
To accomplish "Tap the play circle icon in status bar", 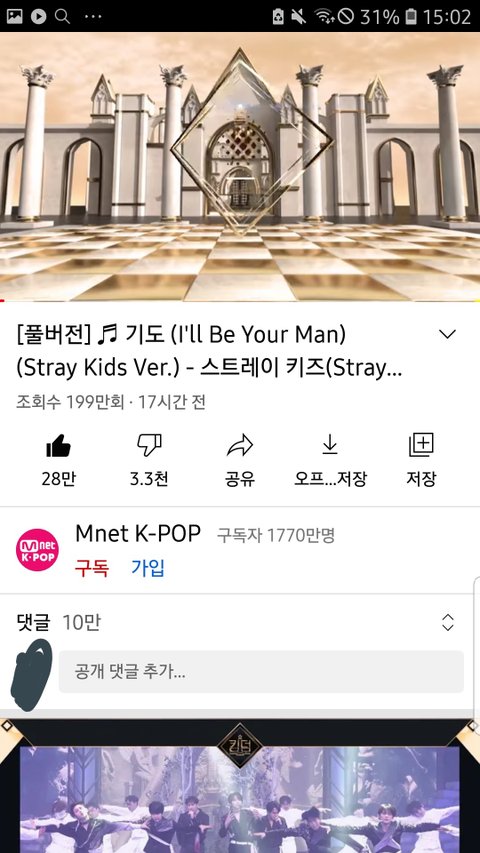I will (x=38, y=16).
